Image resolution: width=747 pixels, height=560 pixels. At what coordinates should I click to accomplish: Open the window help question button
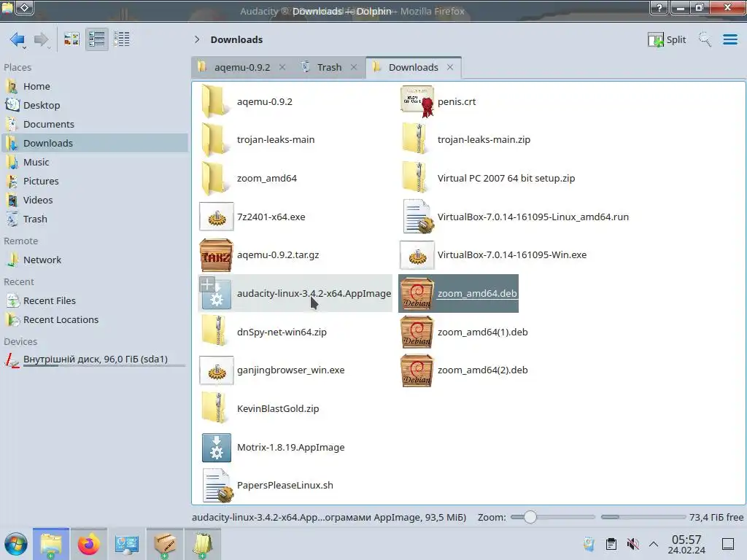tap(659, 7)
